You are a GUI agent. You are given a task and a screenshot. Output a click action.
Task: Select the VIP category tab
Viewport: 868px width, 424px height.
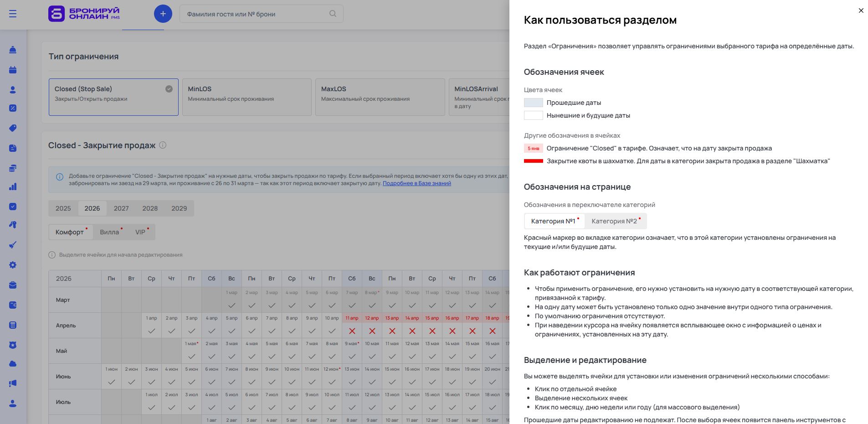click(140, 232)
